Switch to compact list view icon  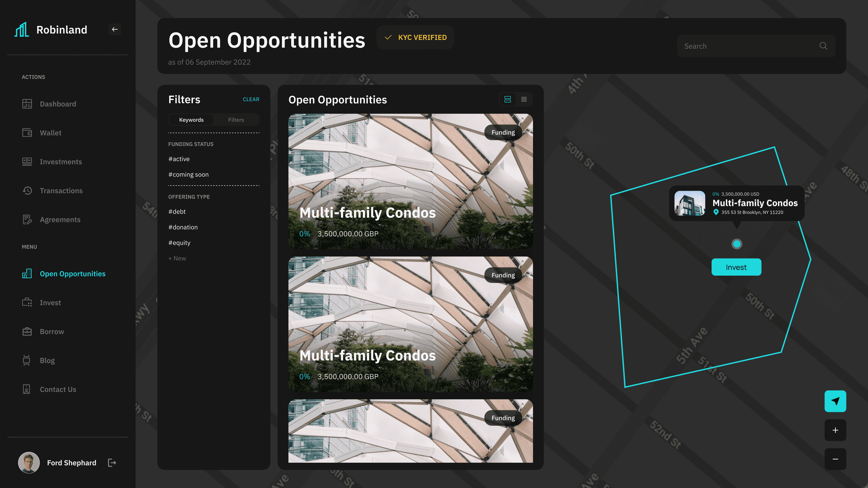click(524, 99)
